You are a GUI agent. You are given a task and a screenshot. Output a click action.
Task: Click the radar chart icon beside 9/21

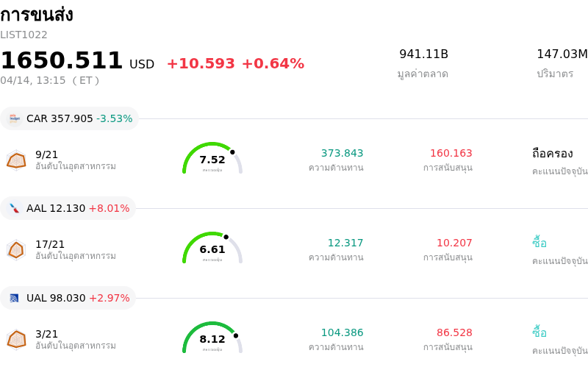pyautogui.click(x=16, y=160)
